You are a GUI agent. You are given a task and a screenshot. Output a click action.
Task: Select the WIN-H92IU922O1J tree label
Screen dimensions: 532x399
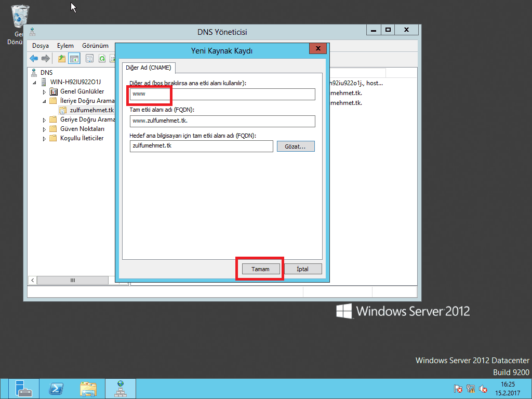point(75,82)
